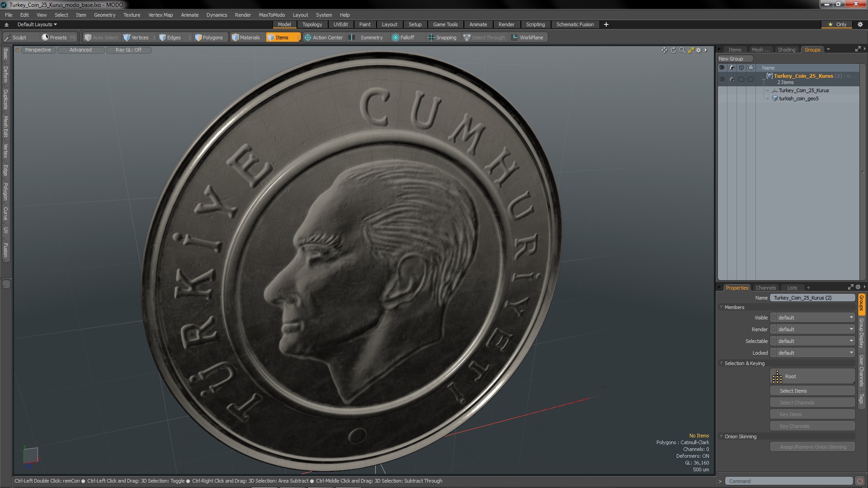
Task: Click the viewport zoom magnifier icon
Action: (682, 50)
